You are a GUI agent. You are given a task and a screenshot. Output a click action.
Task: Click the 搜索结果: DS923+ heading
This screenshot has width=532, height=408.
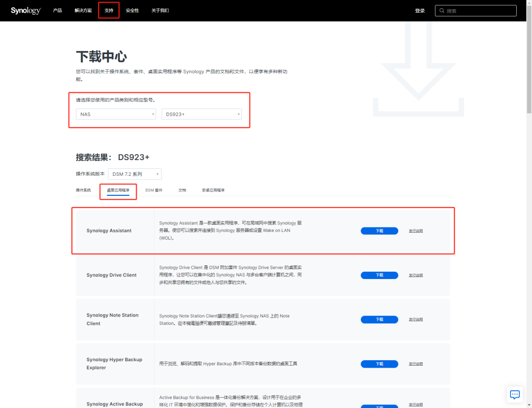click(x=113, y=157)
